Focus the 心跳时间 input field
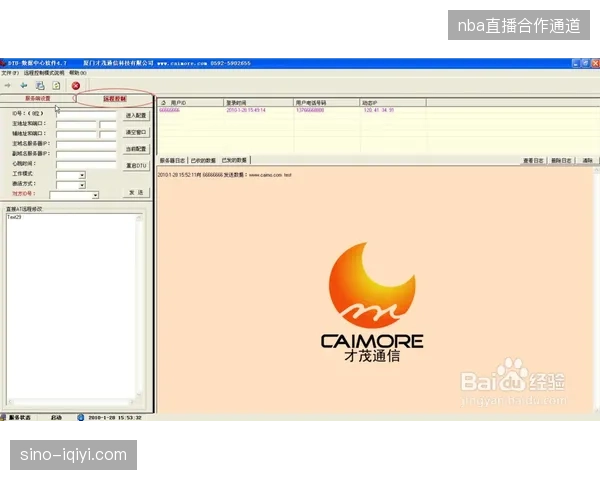The height and width of the screenshot is (480, 600). tap(86, 165)
